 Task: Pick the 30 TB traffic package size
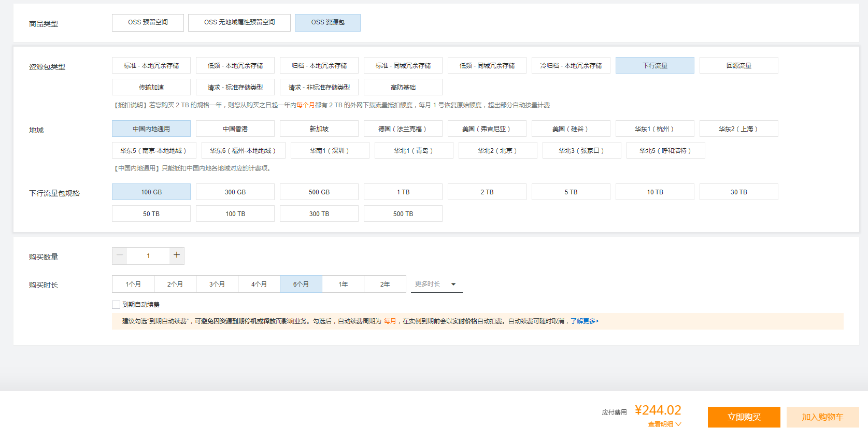pyautogui.click(x=739, y=192)
